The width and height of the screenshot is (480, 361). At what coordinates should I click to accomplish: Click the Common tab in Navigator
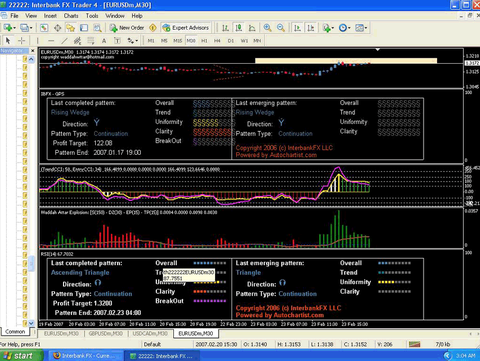tap(15, 332)
